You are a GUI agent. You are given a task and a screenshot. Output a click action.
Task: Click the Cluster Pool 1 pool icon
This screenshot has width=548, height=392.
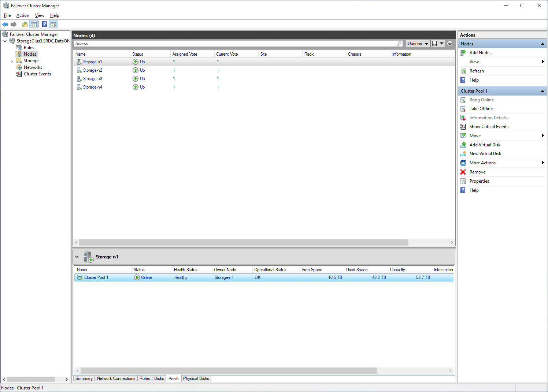click(80, 277)
